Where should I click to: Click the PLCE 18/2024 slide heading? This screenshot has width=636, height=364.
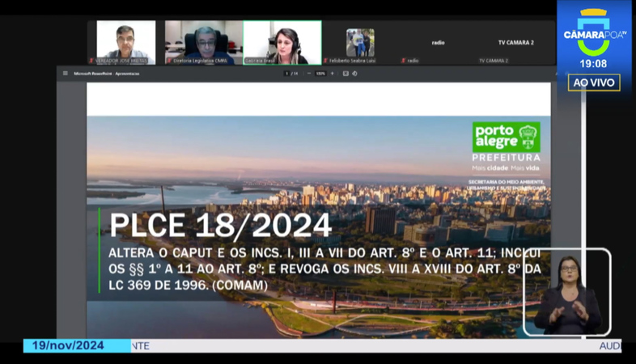[x=221, y=225]
